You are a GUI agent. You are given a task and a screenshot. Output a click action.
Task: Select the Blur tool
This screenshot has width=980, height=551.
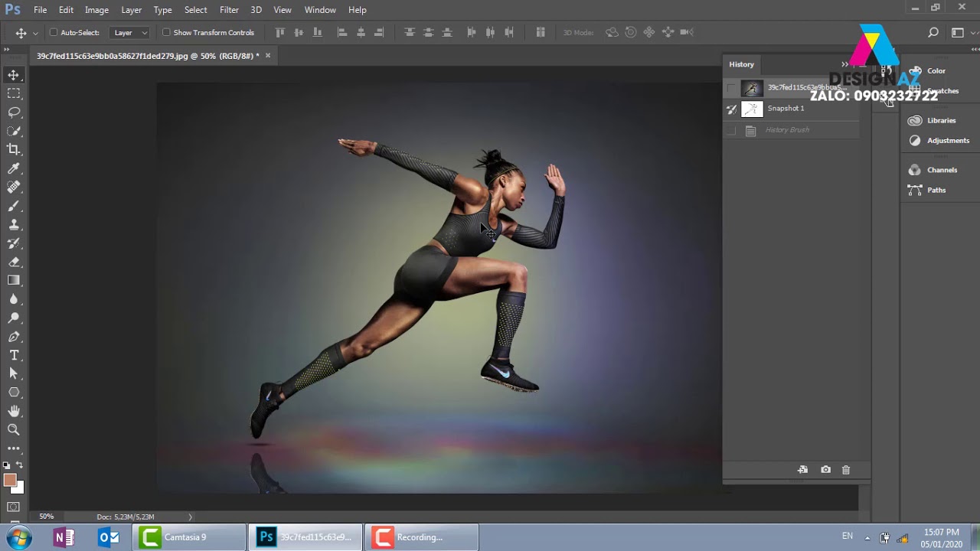click(14, 299)
